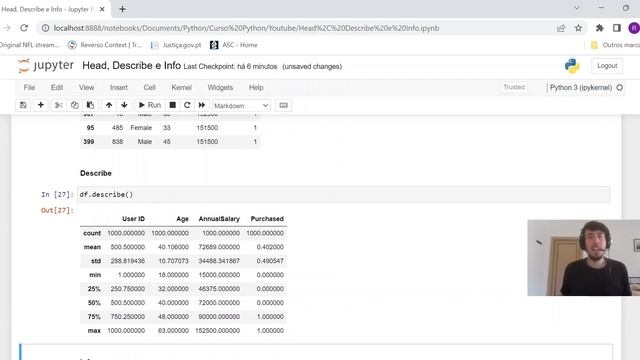Click the Logout button
Screen dimensions: 640x360
607,66
